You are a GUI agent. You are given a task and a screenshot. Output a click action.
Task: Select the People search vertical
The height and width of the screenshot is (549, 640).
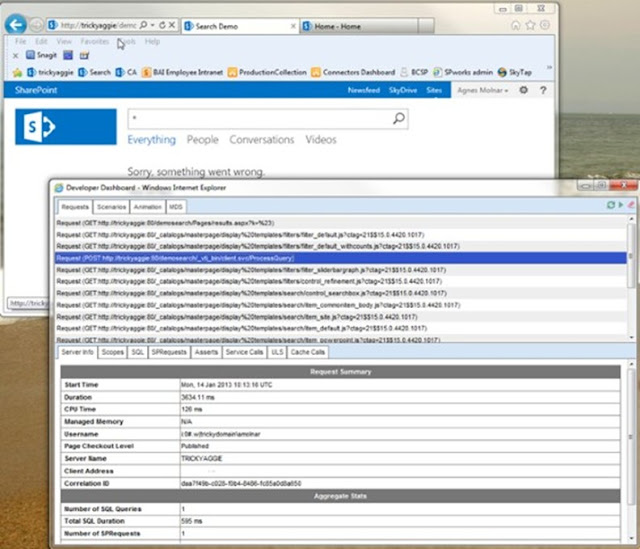pos(202,140)
